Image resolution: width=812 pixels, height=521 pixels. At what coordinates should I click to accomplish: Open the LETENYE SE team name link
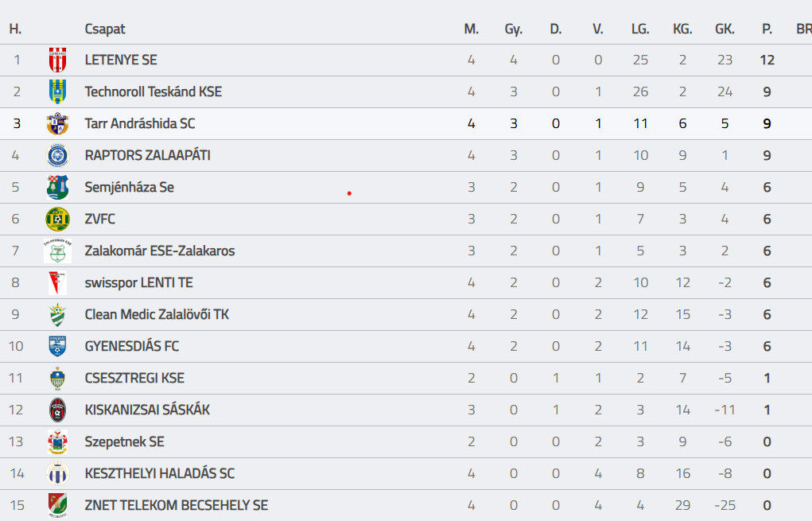[121, 60]
